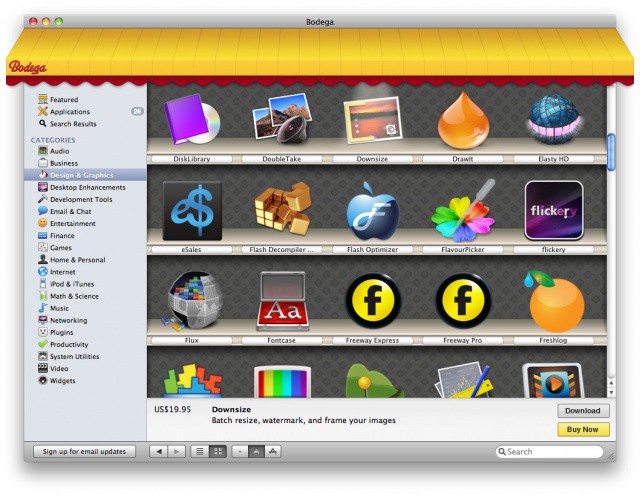Click the FlavourPicker app icon

(x=463, y=211)
